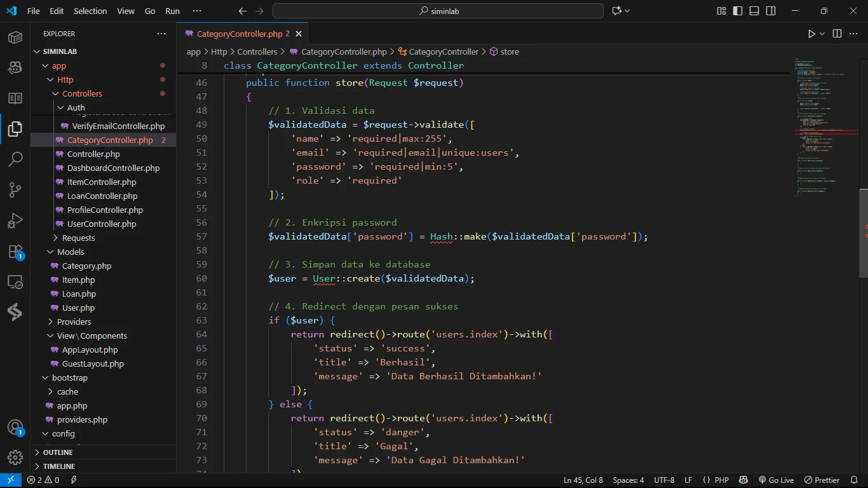Screen dimensions: 868x488
Task: Click the editor vertical scrollbar thumb
Action: [x=864, y=233]
